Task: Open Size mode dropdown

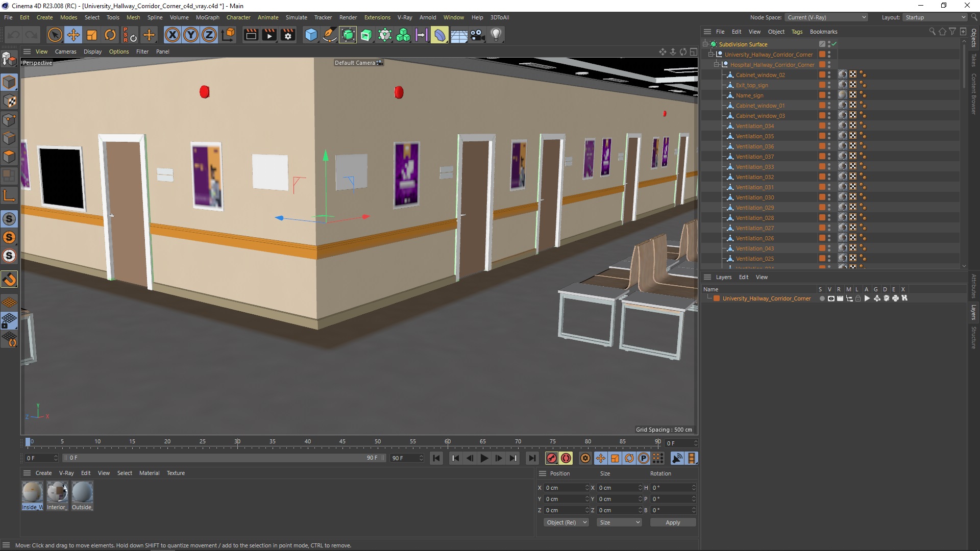Action: 619,522
